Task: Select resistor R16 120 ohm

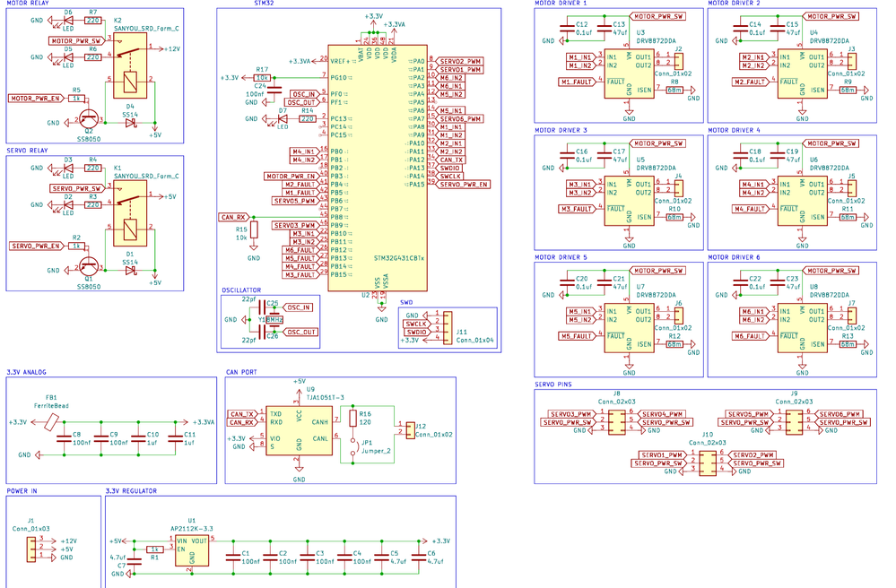Action: click(352, 418)
